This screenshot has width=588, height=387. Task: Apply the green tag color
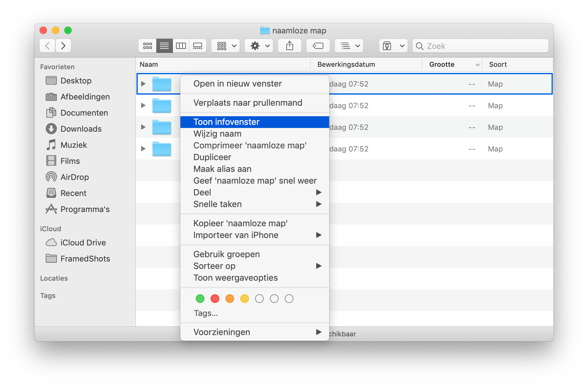point(200,299)
